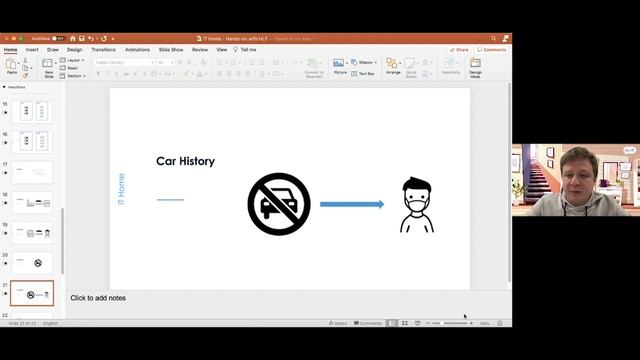Viewport: 640px width, 360px height.
Task: Click the Cut scissors icon
Action: (x=25, y=60)
